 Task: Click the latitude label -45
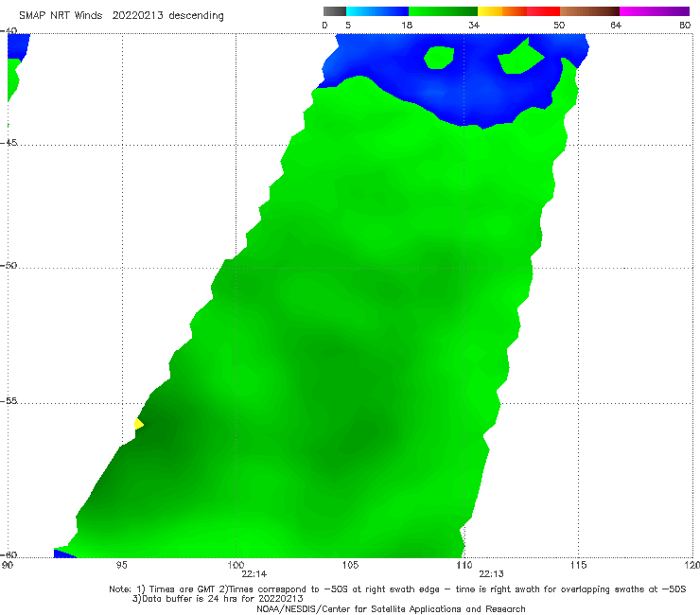pyautogui.click(x=9, y=143)
